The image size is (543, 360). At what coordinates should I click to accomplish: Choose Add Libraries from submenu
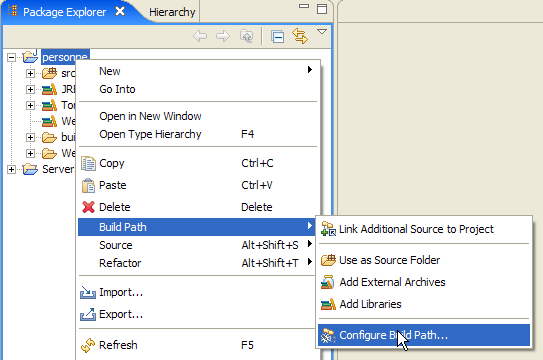[424, 304]
